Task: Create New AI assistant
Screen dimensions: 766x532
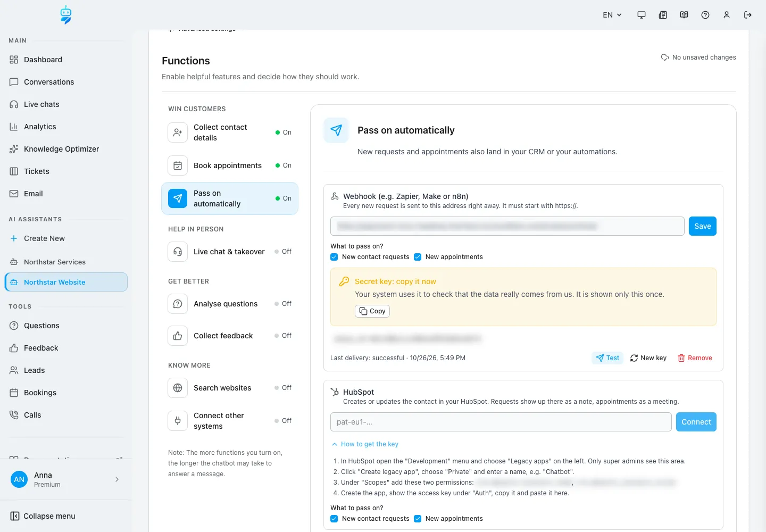Action: pyautogui.click(x=66, y=238)
